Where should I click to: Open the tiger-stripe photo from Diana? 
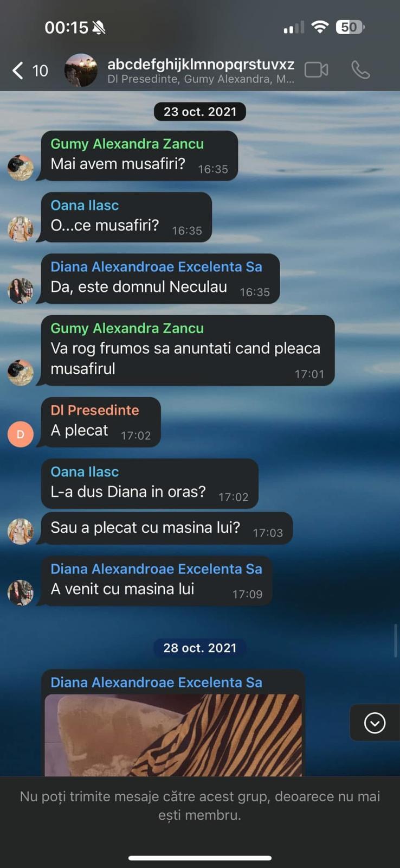tap(173, 735)
